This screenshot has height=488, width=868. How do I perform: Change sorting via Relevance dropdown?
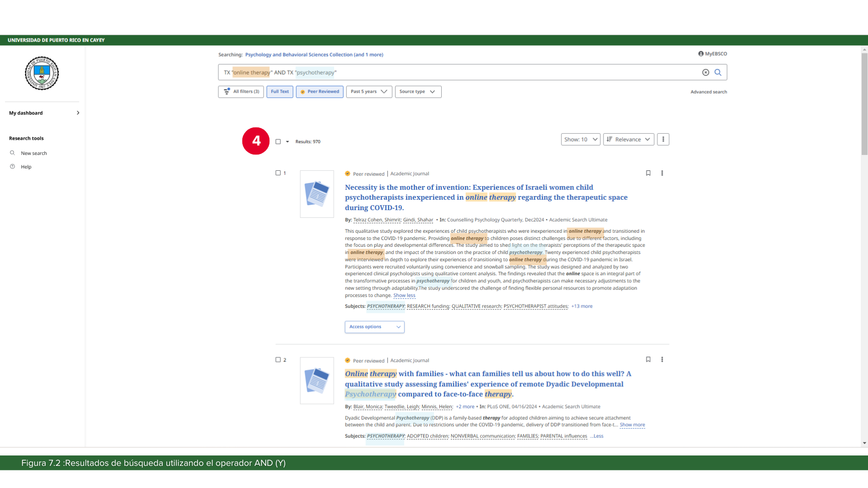coord(628,140)
